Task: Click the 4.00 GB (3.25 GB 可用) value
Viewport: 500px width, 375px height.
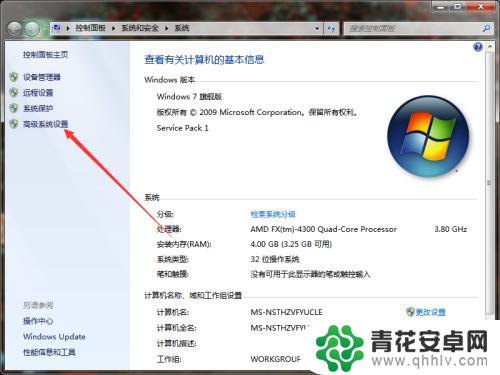Action: tap(291, 244)
